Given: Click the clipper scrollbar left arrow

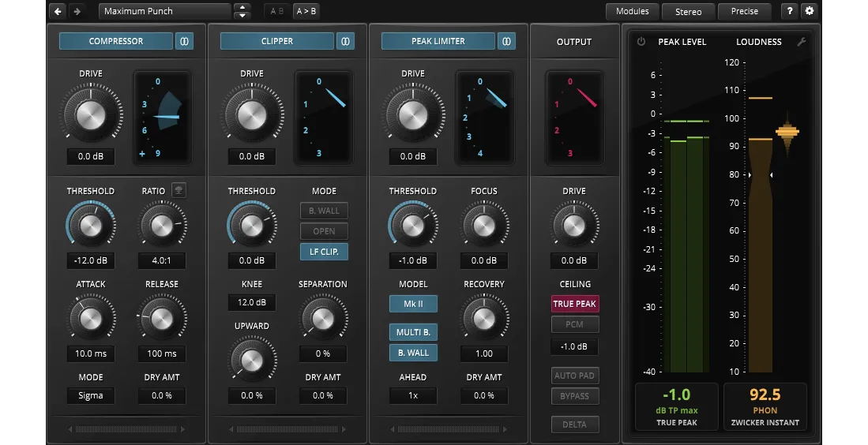Looking at the screenshot, I should pos(231,429).
